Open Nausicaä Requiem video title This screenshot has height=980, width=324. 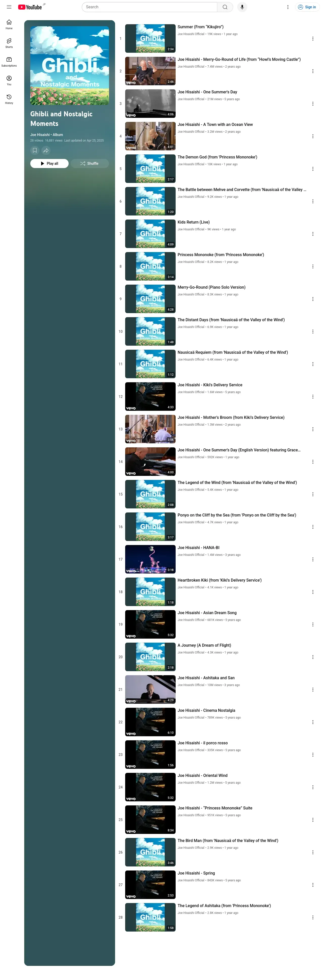pyautogui.click(x=233, y=352)
